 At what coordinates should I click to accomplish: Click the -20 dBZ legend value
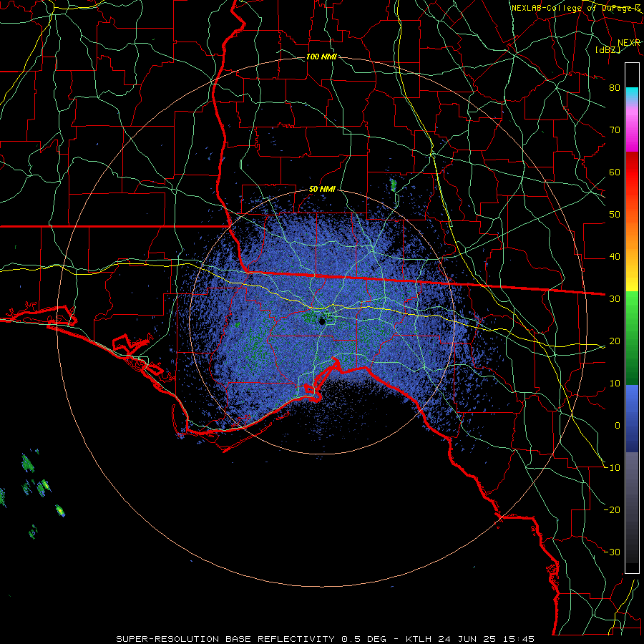click(x=612, y=509)
